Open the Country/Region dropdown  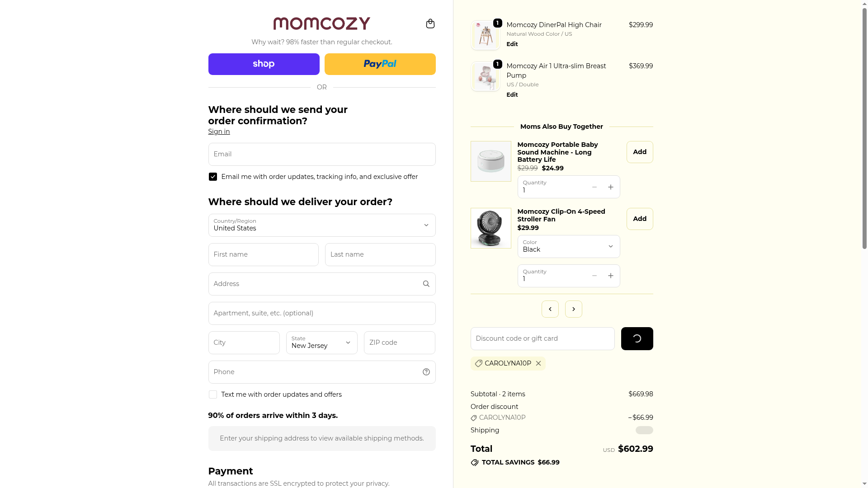click(321, 225)
